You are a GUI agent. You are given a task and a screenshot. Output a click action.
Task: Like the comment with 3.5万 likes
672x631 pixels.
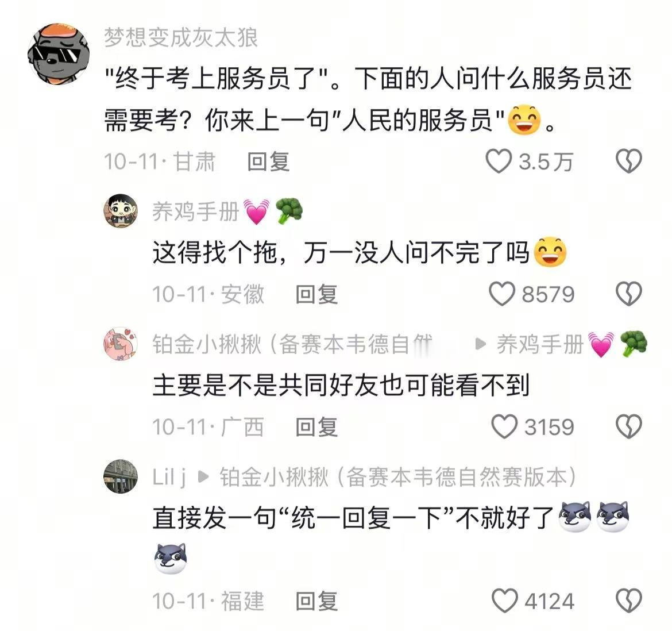click(499, 161)
